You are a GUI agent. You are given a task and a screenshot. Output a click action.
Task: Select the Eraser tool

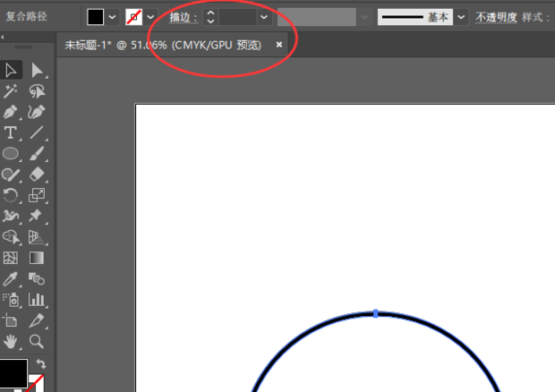point(37,175)
